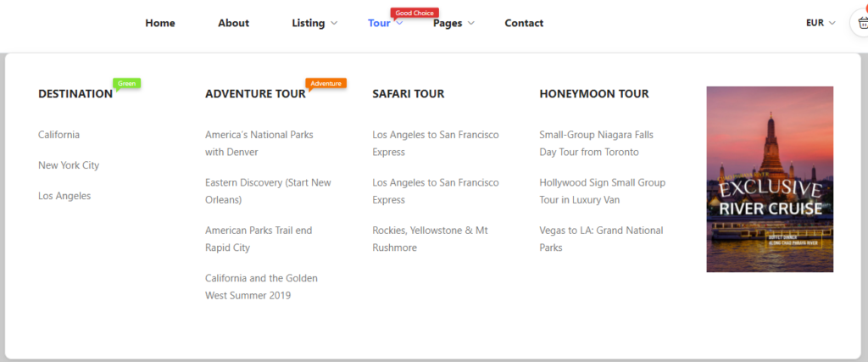Image resolution: width=868 pixels, height=362 pixels.
Task: Open the EUR currency dropdown
Action: click(821, 23)
